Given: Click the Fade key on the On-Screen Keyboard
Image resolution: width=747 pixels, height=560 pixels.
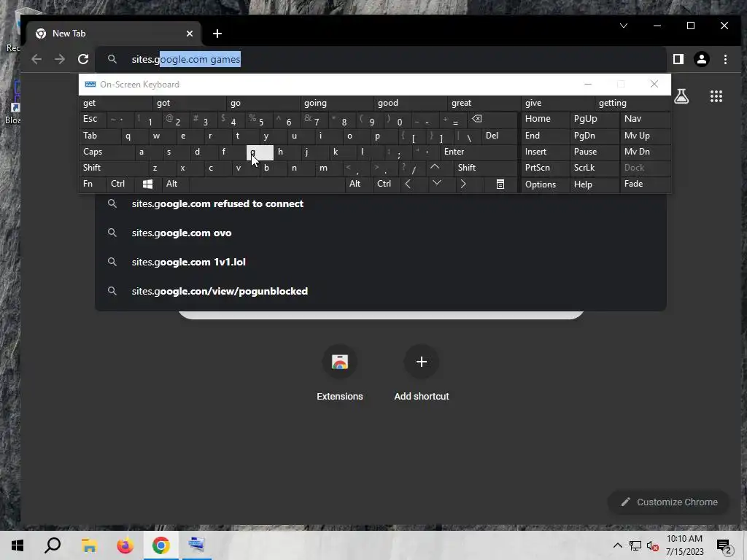Looking at the screenshot, I should tap(645, 184).
